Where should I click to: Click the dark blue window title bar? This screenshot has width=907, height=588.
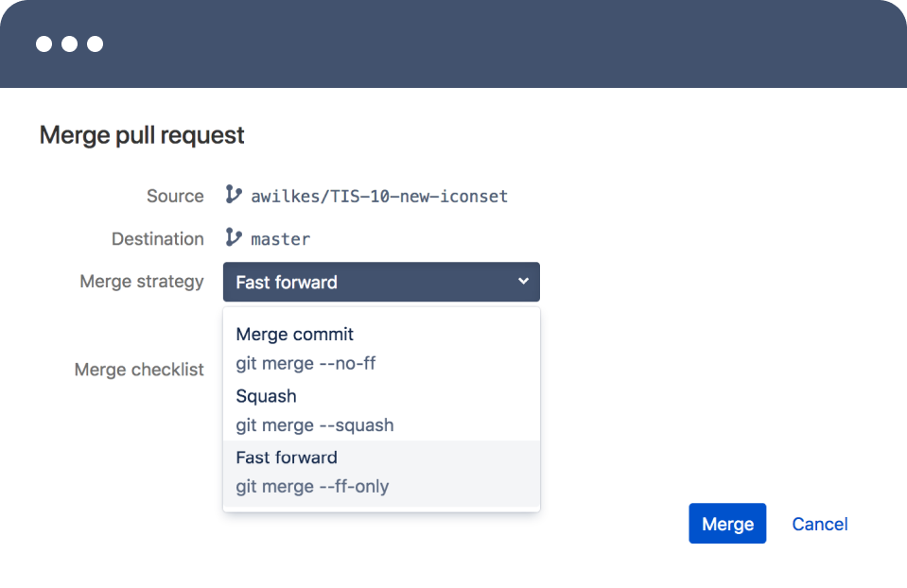[473, 44]
